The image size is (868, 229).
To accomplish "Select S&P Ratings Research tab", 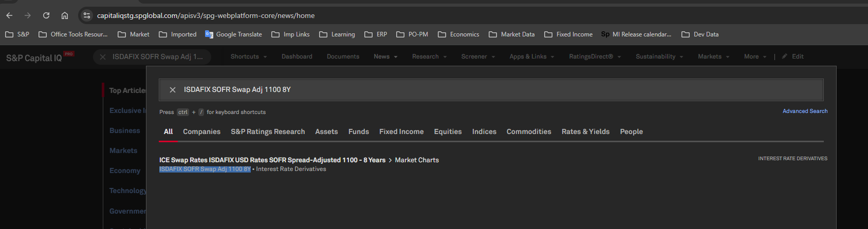I will (x=268, y=132).
